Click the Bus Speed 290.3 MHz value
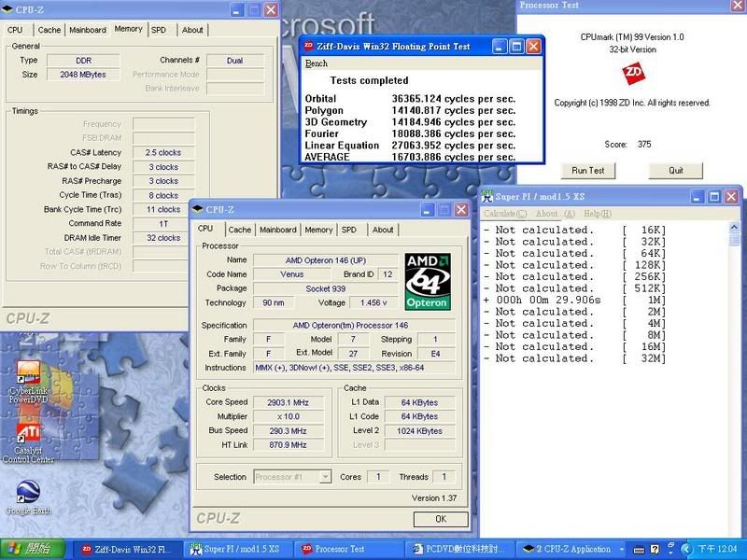 coord(288,430)
